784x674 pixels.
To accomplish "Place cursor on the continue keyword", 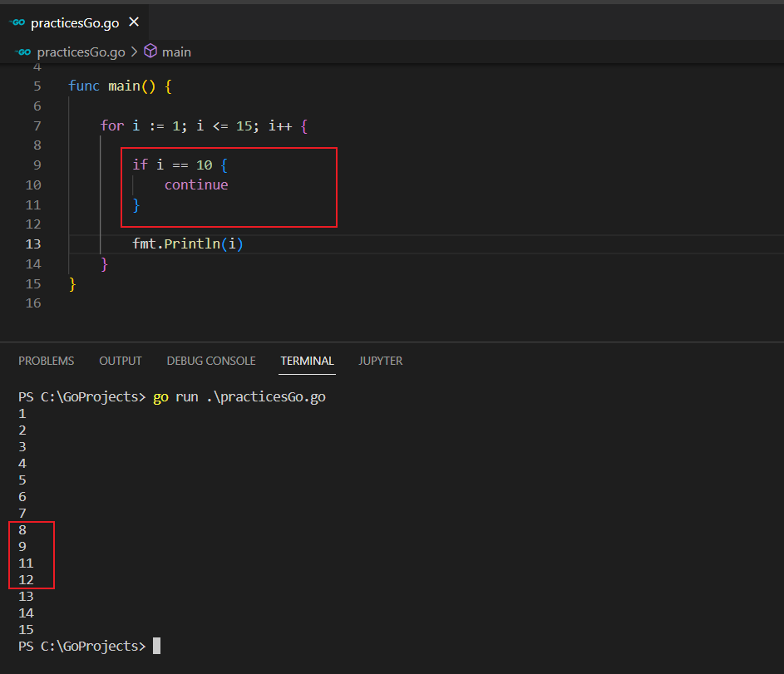I will point(196,184).
